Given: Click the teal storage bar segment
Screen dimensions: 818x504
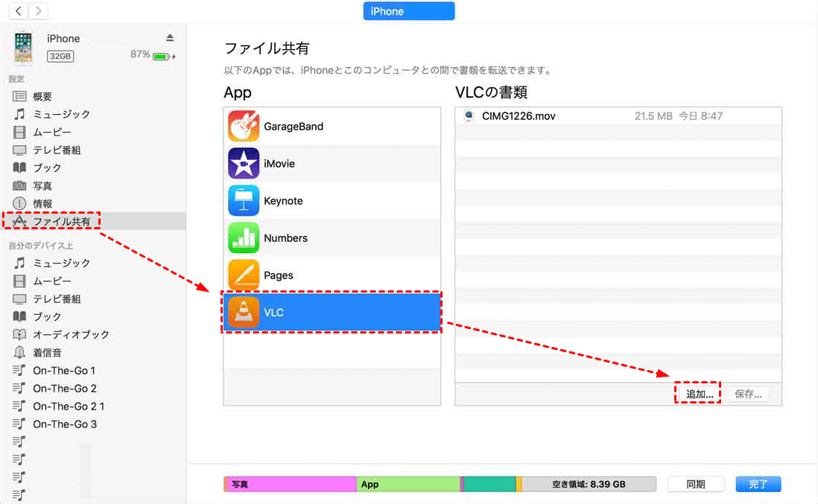Looking at the screenshot, I should click(x=489, y=484).
